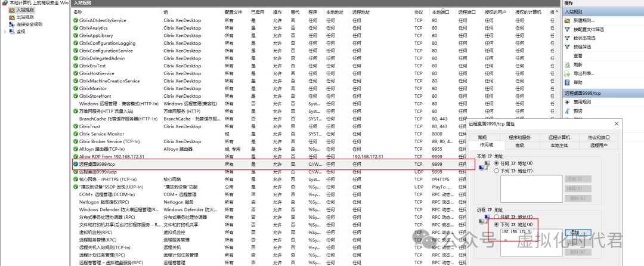Viewport: 644px width, 266px height.
Task: Click the filter icon next to 按组筛选
Action: [x=567, y=47]
